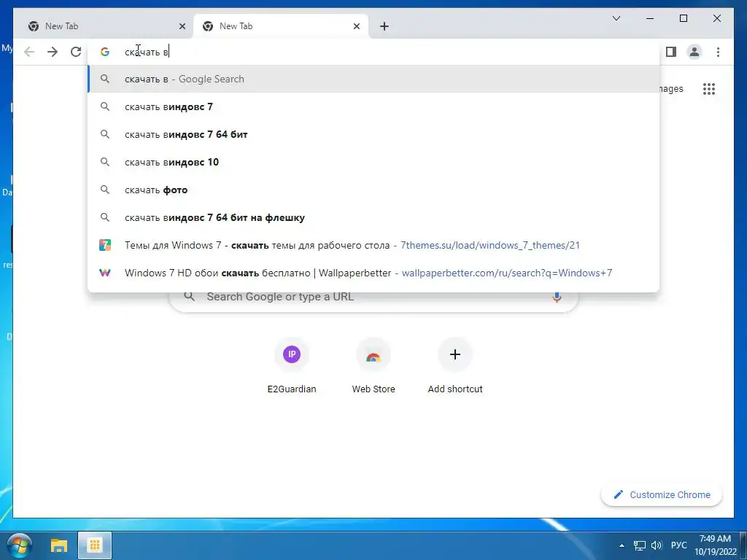Open Chrome's three-dot menu

coord(718,52)
